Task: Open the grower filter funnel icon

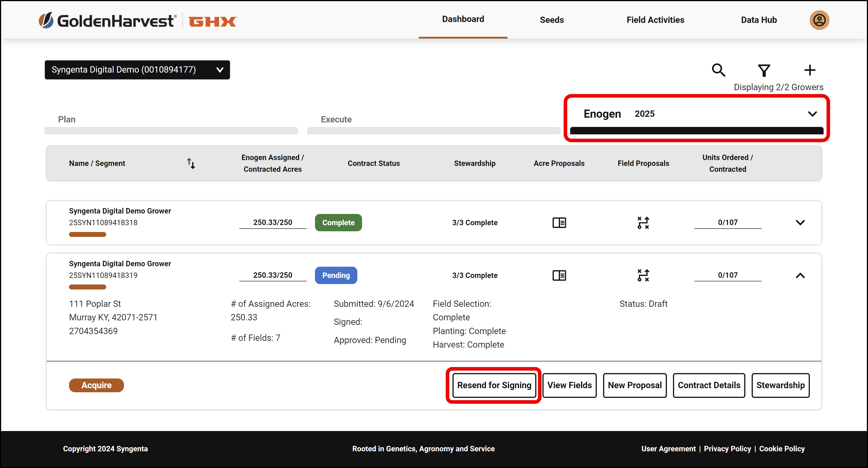Action: [x=764, y=70]
